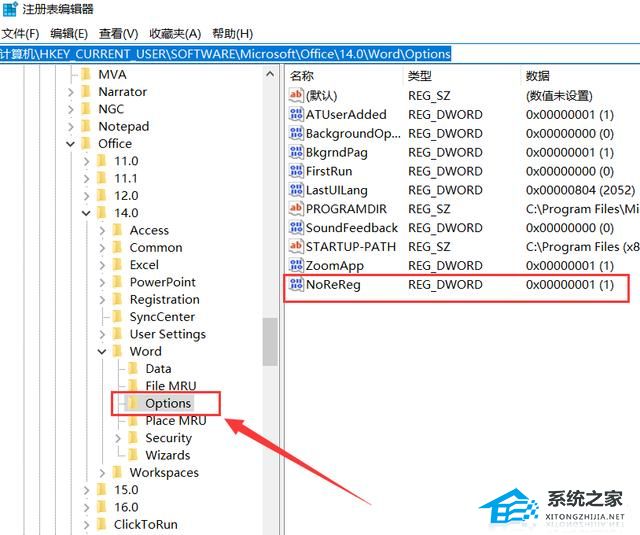
Task: Click the DWORD icon beside NoReReg
Action: click(296, 284)
